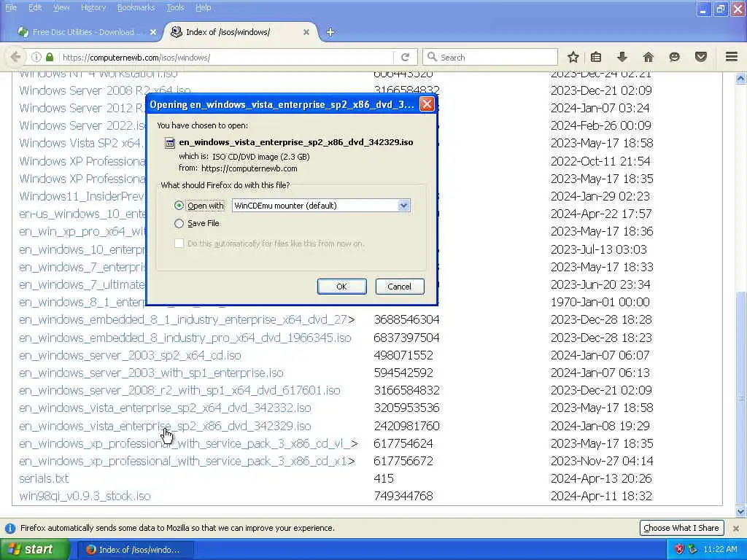Viewport: 747px width, 560px height.
Task: Click date 2024-Jan-08 19:29 cell
Action: coord(600,426)
